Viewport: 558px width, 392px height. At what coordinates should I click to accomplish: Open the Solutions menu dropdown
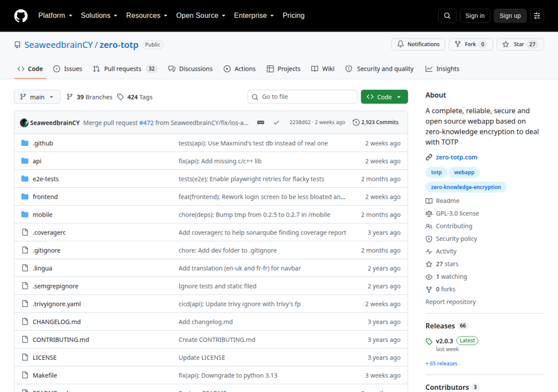[99, 16]
